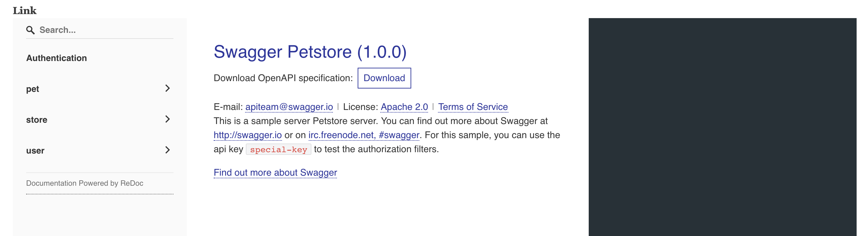Click Find out more about Swagger
The height and width of the screenshot is (236, 868).
pos(275,173)
